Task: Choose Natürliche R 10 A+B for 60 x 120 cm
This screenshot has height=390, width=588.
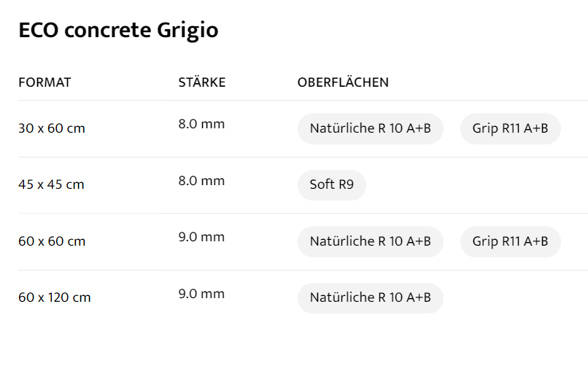Action: coord(370,297)
